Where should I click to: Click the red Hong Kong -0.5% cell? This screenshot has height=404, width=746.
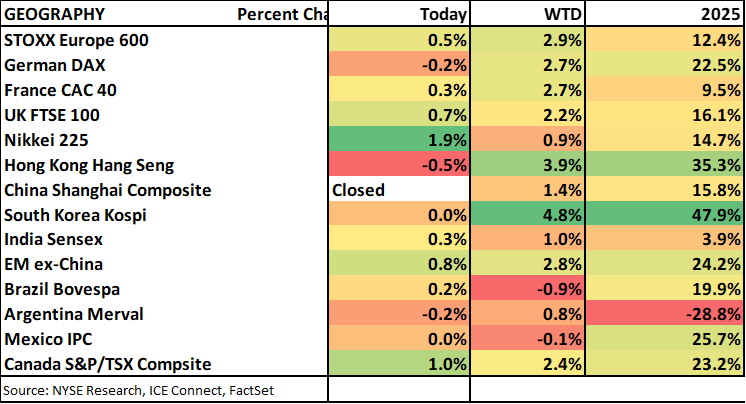click(x=399, y=165)
